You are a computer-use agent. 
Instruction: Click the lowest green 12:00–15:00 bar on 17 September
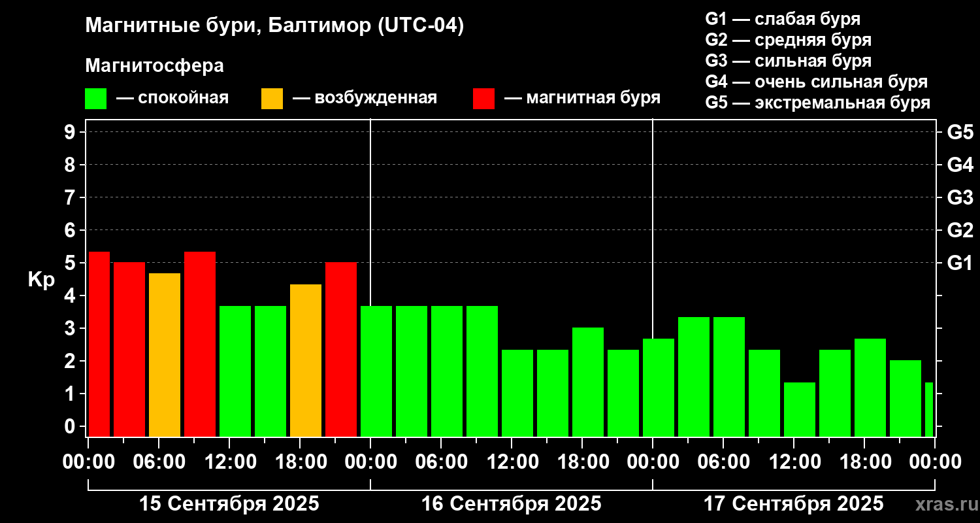[x=800, y=409]
